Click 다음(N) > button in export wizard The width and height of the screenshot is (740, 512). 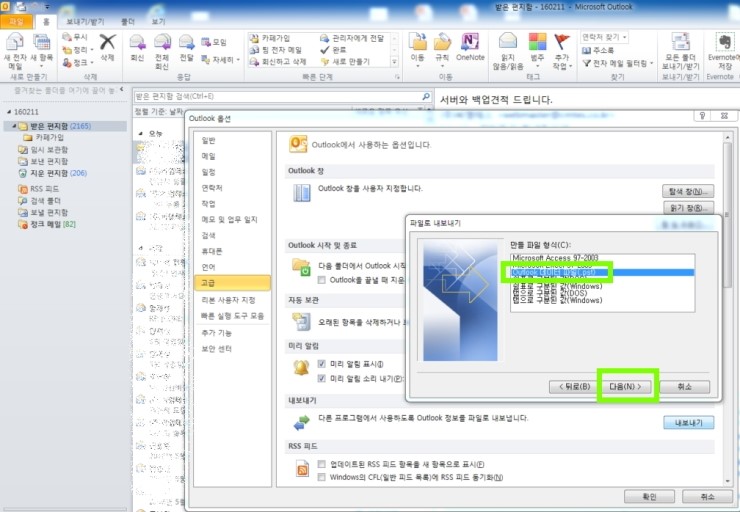click(625, 386)
